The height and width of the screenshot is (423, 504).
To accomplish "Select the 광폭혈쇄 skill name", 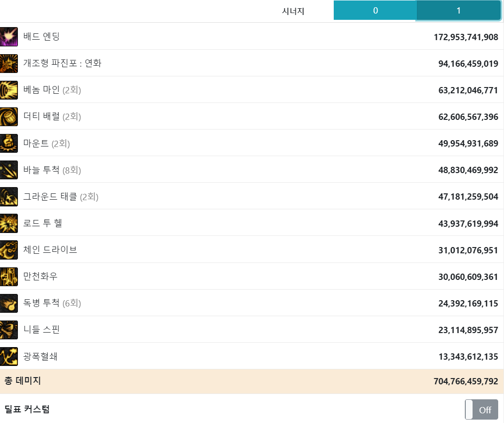I will [x=40, y=356].
